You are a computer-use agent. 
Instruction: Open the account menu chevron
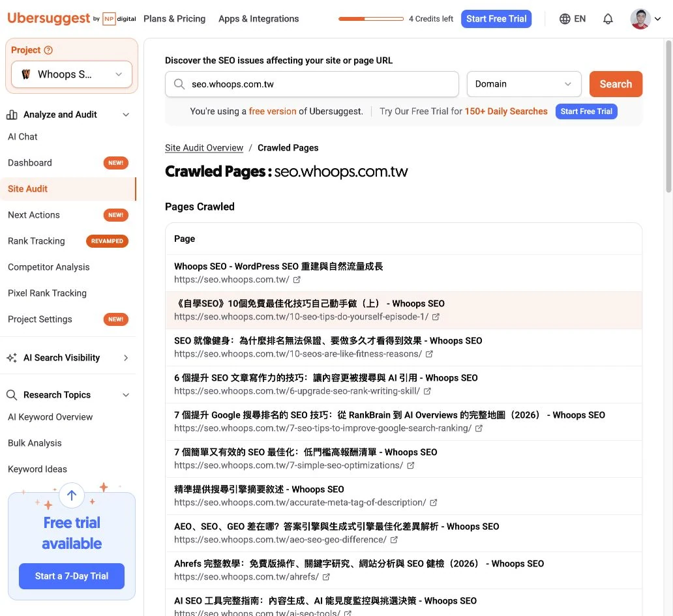pyautogui.click(x=657, y=19)
